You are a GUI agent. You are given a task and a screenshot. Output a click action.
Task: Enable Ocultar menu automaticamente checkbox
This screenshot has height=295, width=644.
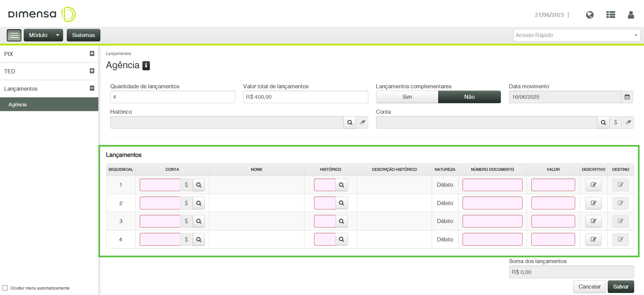point(5,288)
